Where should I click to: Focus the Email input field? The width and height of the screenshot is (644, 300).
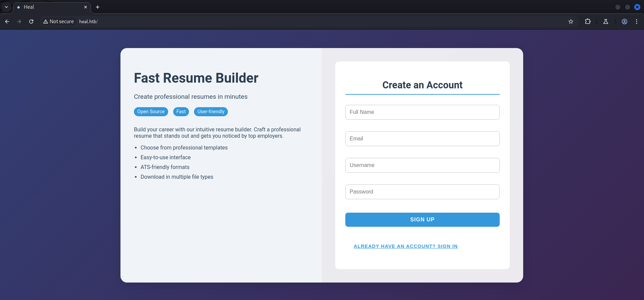pos(422,139)
